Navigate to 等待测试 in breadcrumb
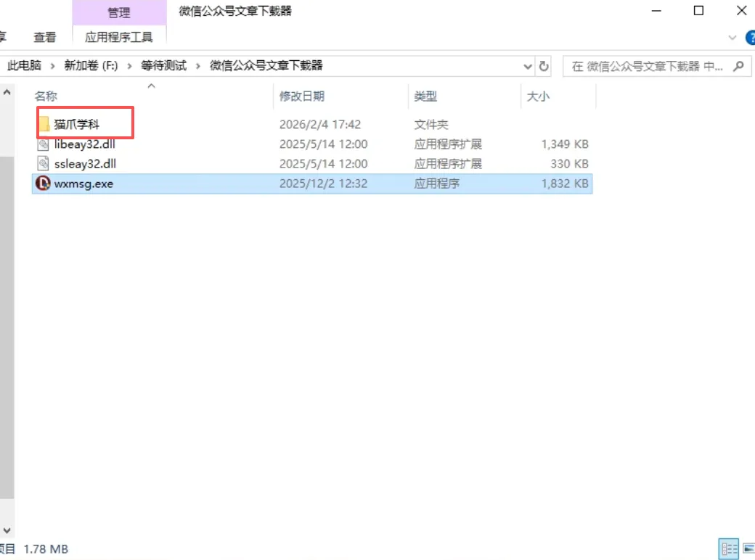This screenshot has width=755, height=560. click(x=164, y=65)
